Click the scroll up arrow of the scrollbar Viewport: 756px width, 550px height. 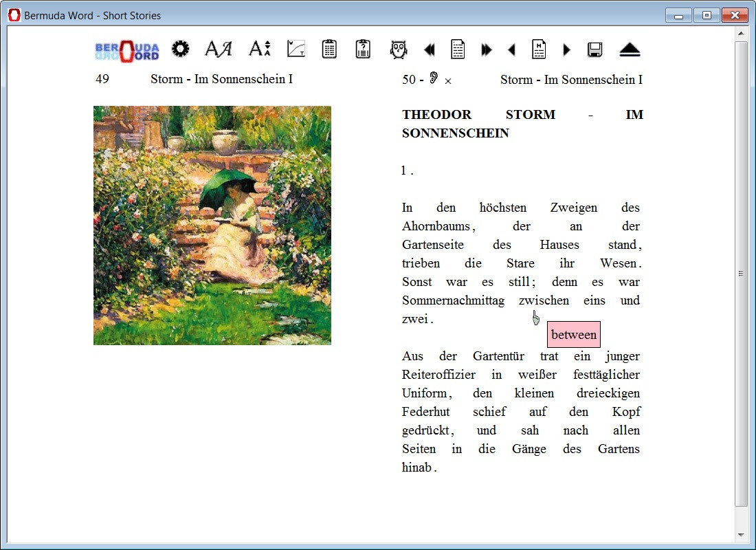coord(741,33)
